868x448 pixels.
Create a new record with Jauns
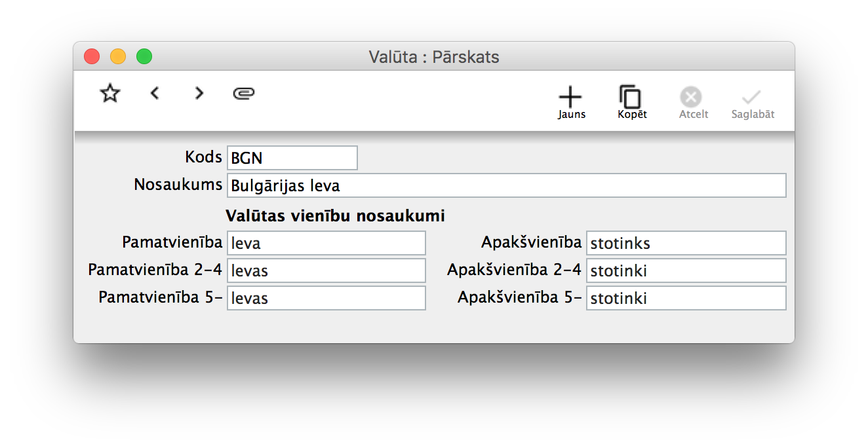click(571, 103)
